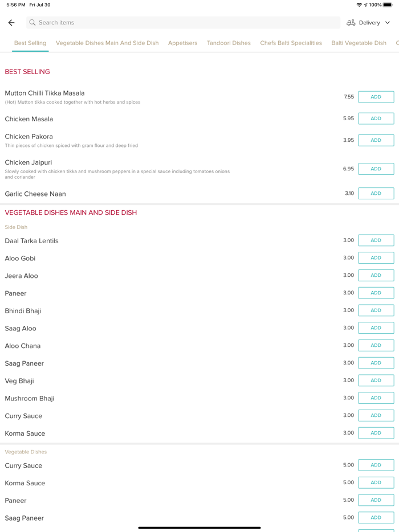Add Daal Tarka Lentils side dish
399x532 pixels.
[x=376, y=240]
